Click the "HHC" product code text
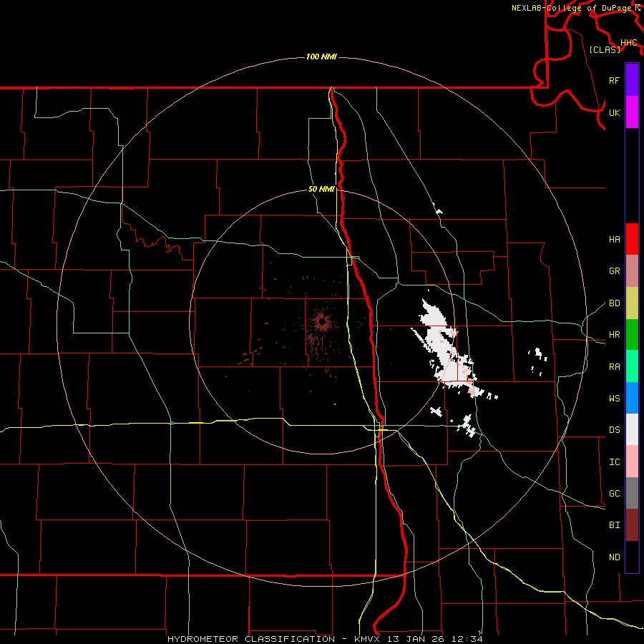The width and height of the screenshot is (644, 644). (x=628, y=43)
